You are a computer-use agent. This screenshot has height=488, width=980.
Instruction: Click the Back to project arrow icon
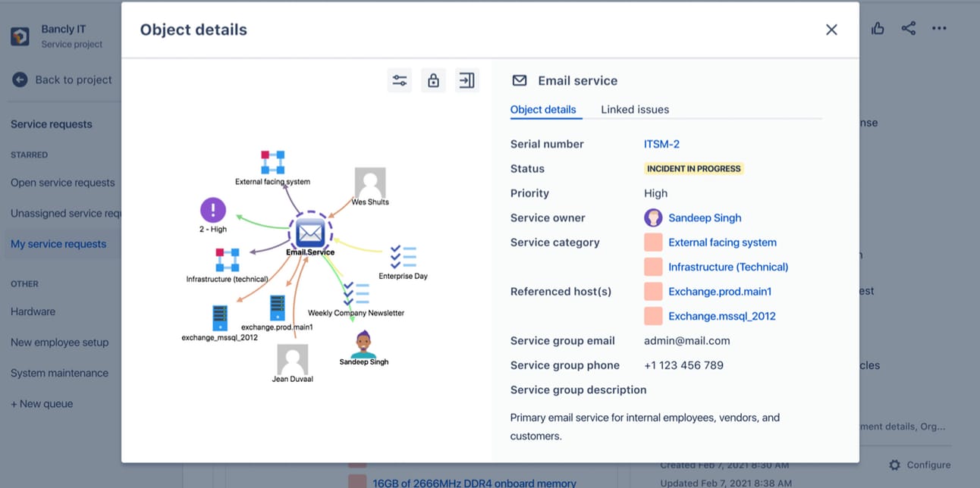tap(20, 80)
